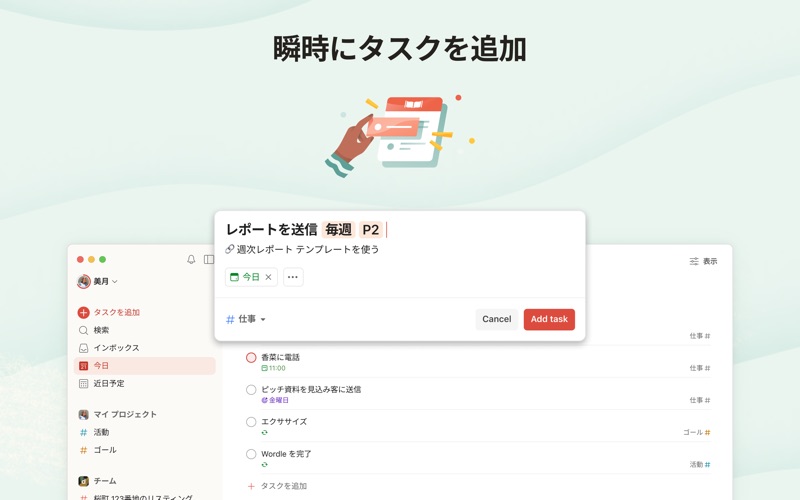Click the recurring icon under Wordle を完了
Image resolution: width=800 pixels, height=500 pixels.
(x=264, y=465)
